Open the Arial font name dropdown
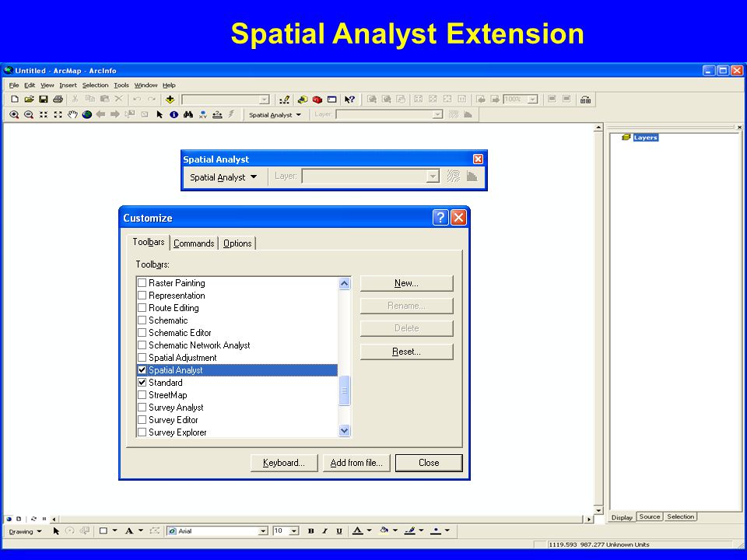 click(263, 531)
